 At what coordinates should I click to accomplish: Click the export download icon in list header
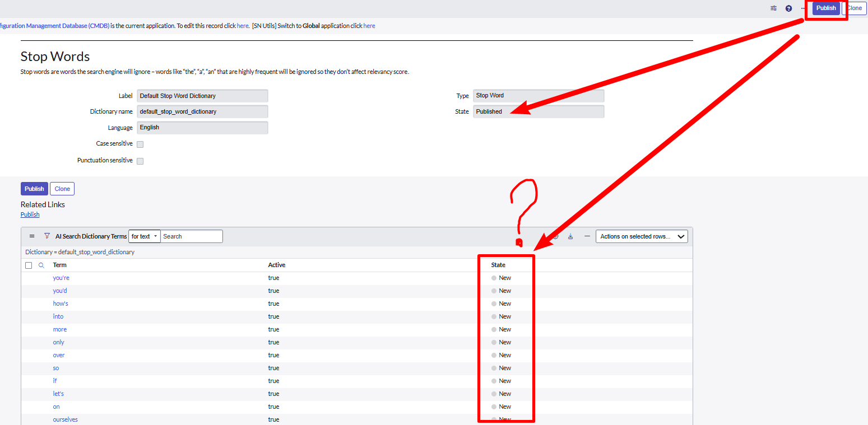[x=570, y=236]
